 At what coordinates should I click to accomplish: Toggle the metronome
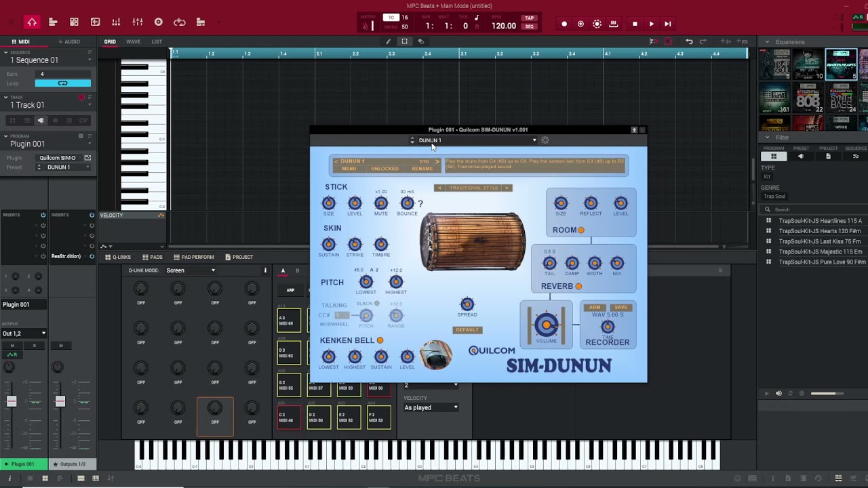click(367, 26)
